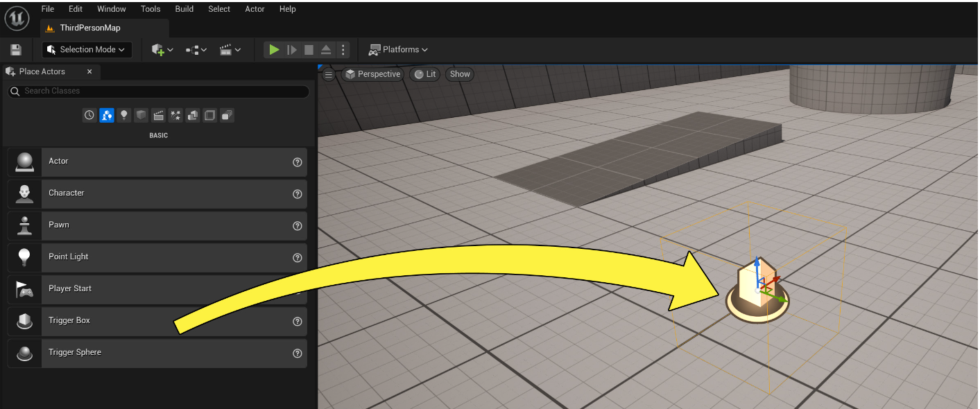
Task: Open the Actor menu
Action: pyautogui.click(x=255, y=9)
